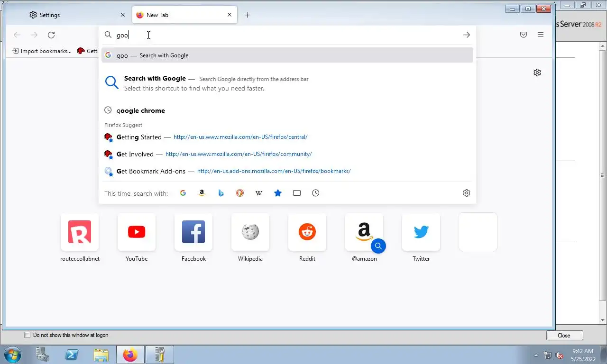607x364 pixels.
Task: Search bookmarks using the star icon
Action: pos(278,193)
